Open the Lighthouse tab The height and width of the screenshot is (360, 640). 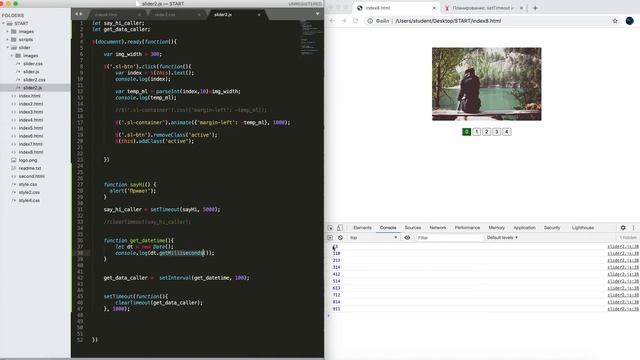(x=583, y=228)
